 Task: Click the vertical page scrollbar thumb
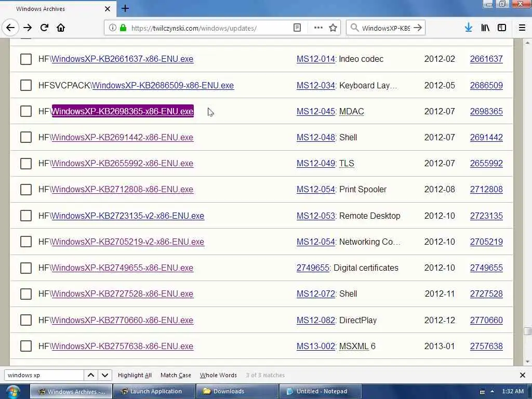point(527,331)
